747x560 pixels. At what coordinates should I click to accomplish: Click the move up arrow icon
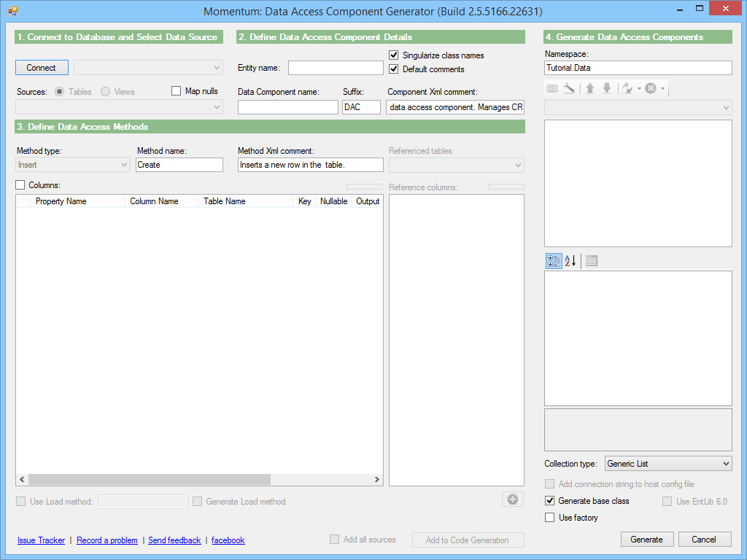tap(590, 88)
